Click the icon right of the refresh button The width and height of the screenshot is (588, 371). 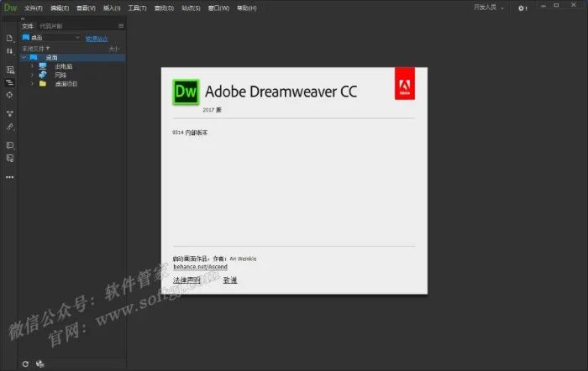point(39,364)
